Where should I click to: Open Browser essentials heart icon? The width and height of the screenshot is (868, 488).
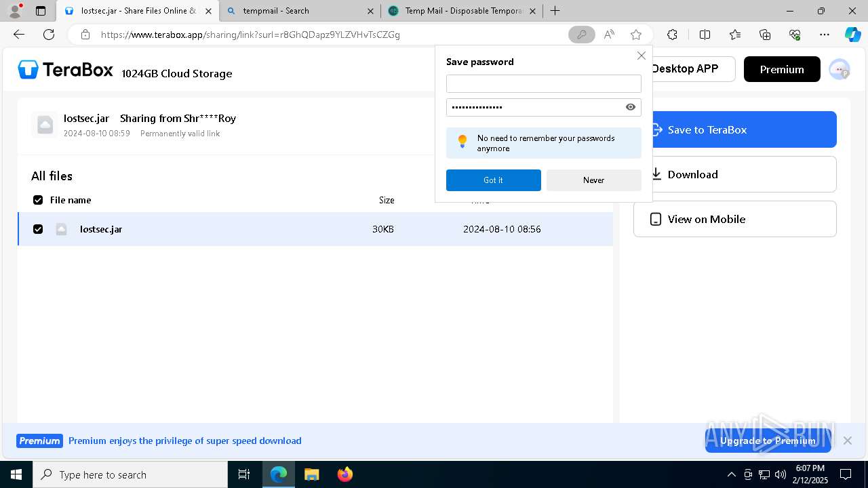795,35
